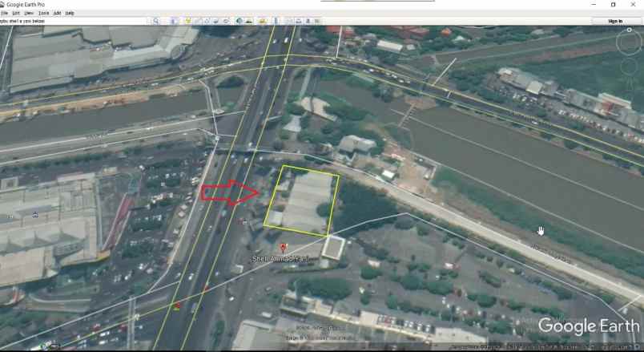The image size is (644, 352).
Task: Click the Shell red placemark pin
Action: (283, 249)
